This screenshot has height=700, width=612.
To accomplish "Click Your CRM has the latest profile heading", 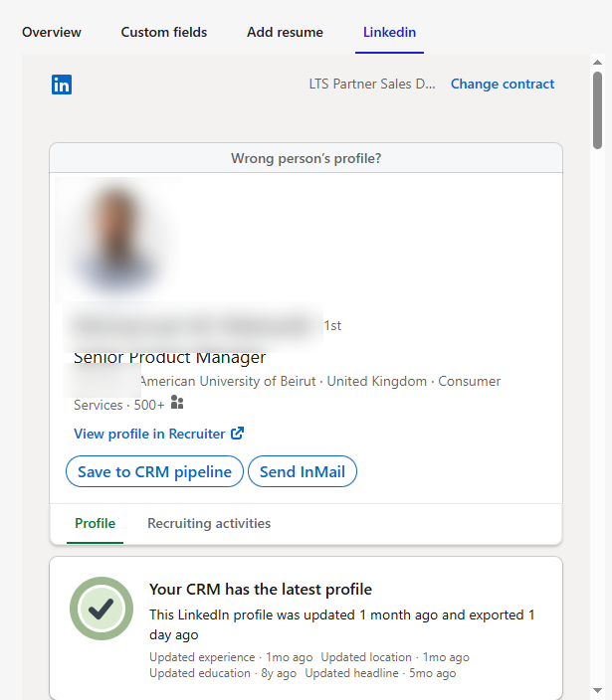I will 261,590.
